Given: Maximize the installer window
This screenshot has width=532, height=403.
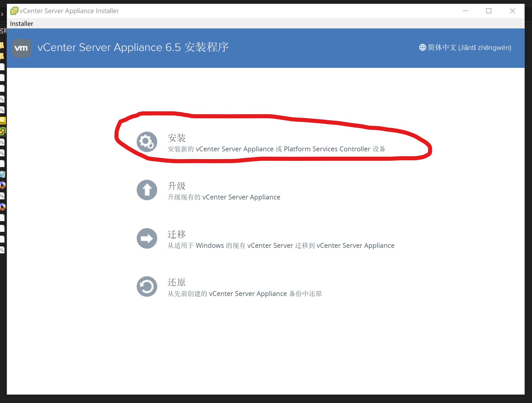Looking at the screenshot, I should pos(489,11).
